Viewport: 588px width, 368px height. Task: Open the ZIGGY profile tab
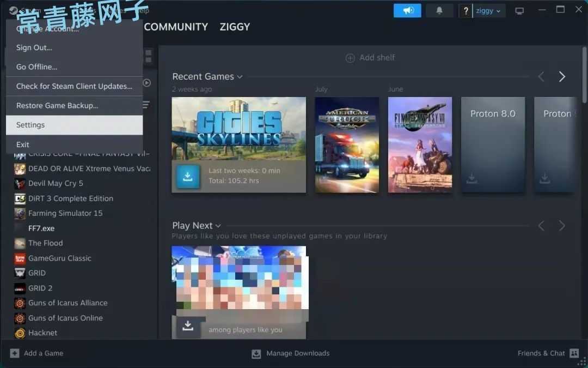click(235, 27)
